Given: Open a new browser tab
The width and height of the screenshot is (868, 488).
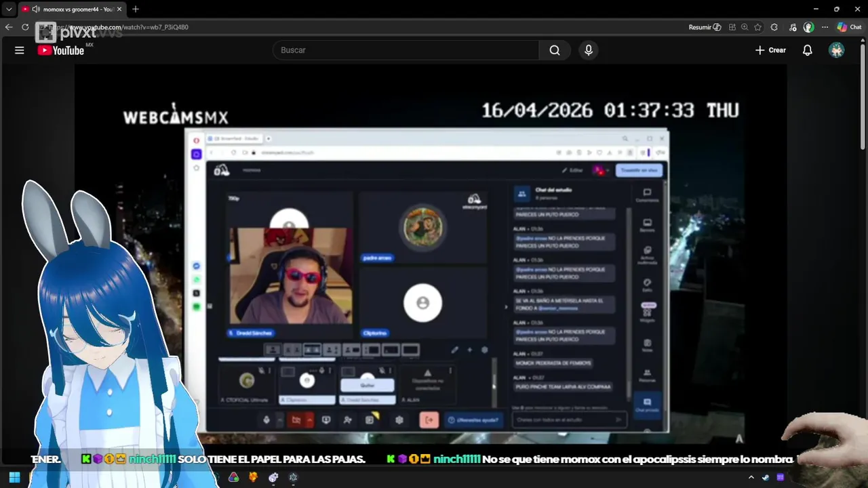Looking at the screenshot, I should click(136, 9).
